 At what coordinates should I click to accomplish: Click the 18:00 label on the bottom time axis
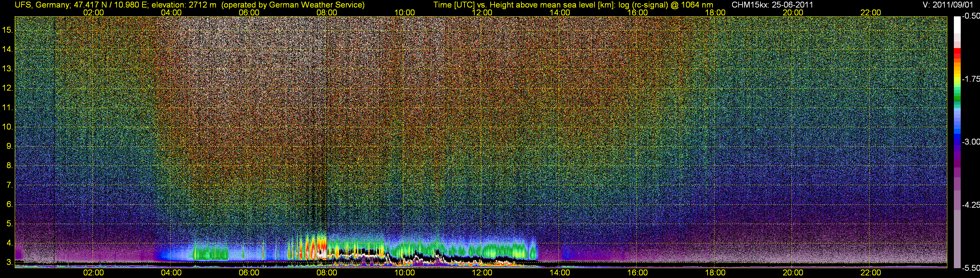click(715, 273)
